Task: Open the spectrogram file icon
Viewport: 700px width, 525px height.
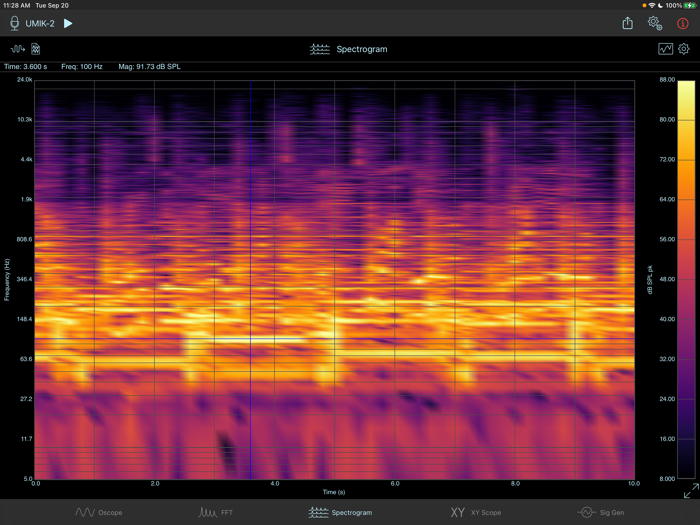Action: [x=35, y=49]
